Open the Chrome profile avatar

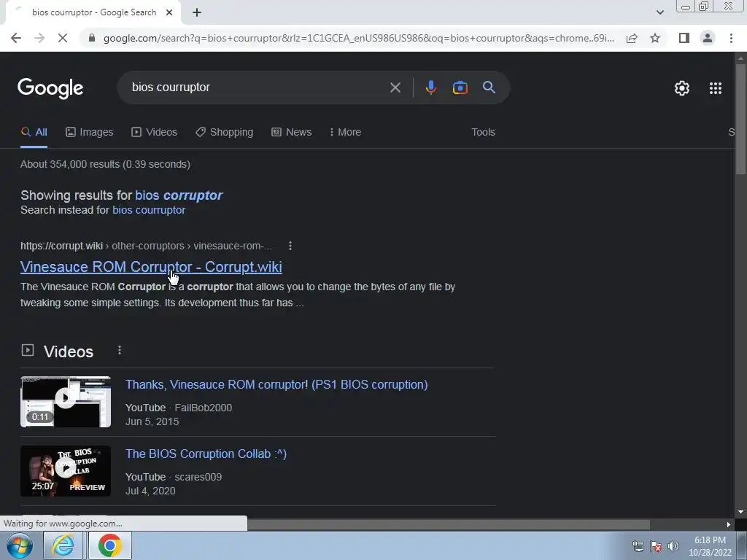coord(708,38)
